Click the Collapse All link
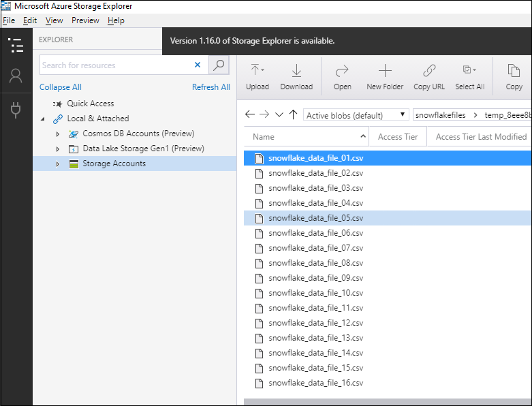 [x=61, y=87]
